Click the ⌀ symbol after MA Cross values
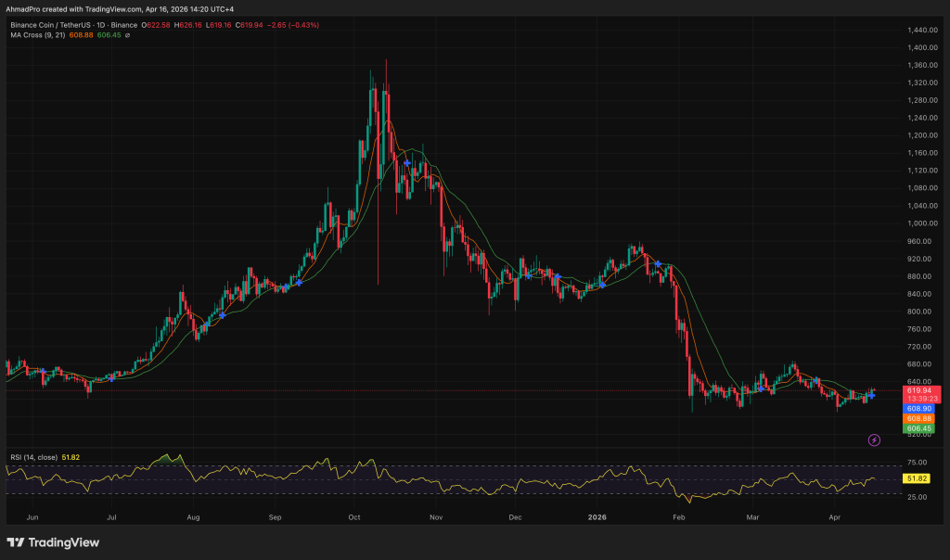Viewport: 950px width, 560px height. pyautogui.click(x=127, y=35)
